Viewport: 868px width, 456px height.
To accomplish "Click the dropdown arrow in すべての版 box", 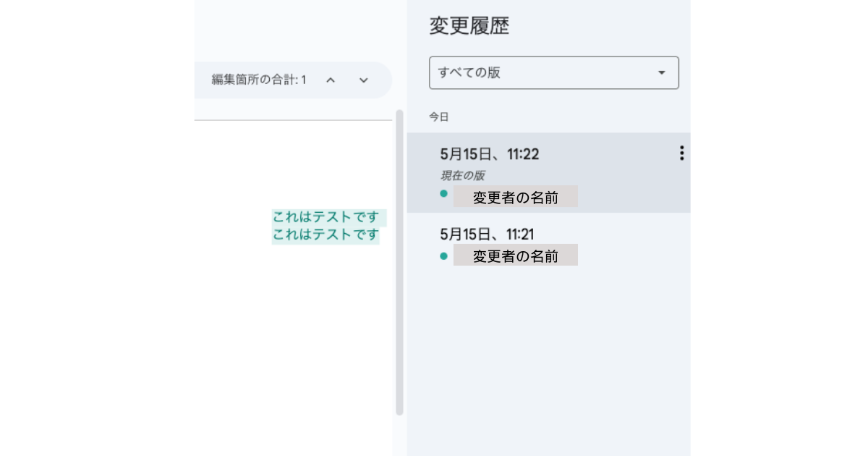I will coord(661,73).
